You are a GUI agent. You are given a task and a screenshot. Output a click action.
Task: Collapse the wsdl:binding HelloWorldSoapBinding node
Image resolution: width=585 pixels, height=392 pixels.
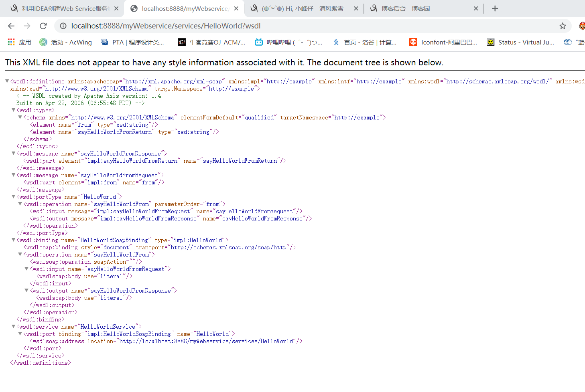click(x=13, y=240)
